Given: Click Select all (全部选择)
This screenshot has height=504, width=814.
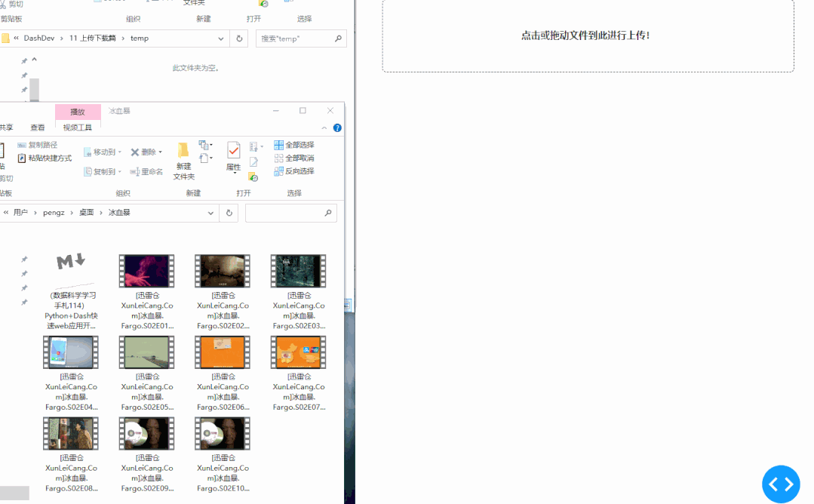Looking at the screenshot, I should click(x=293, y=145).
